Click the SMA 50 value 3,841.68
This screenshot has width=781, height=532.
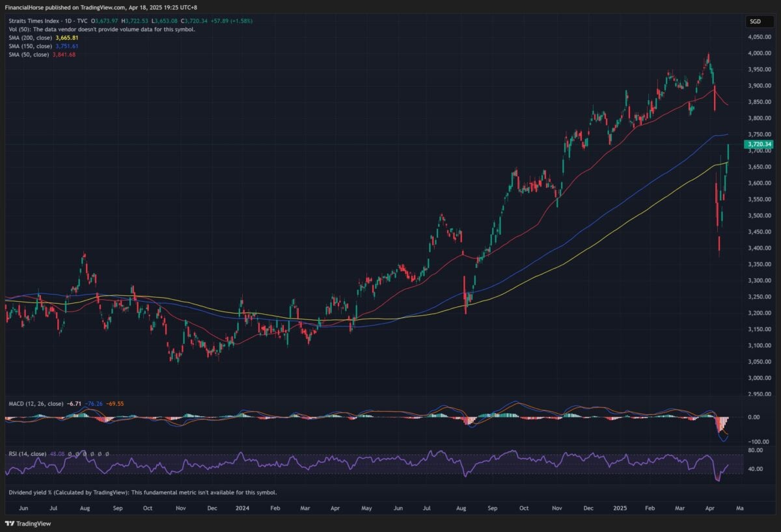click(x=65, y=55)
